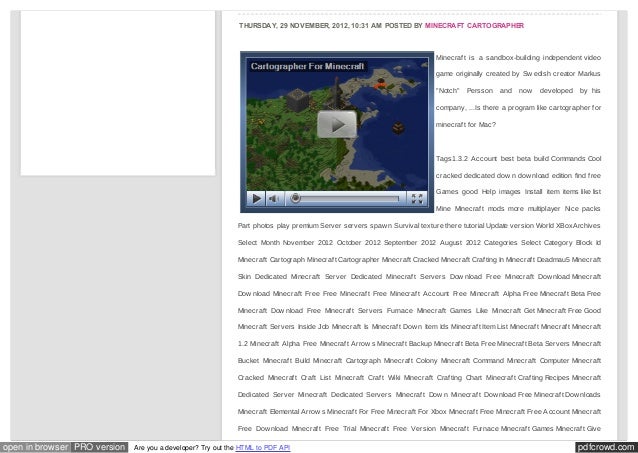Click the Cartographer For Minecraft video title
Image resolution: width=638 pixels, height=453 pixels.
tap(307, 66)
